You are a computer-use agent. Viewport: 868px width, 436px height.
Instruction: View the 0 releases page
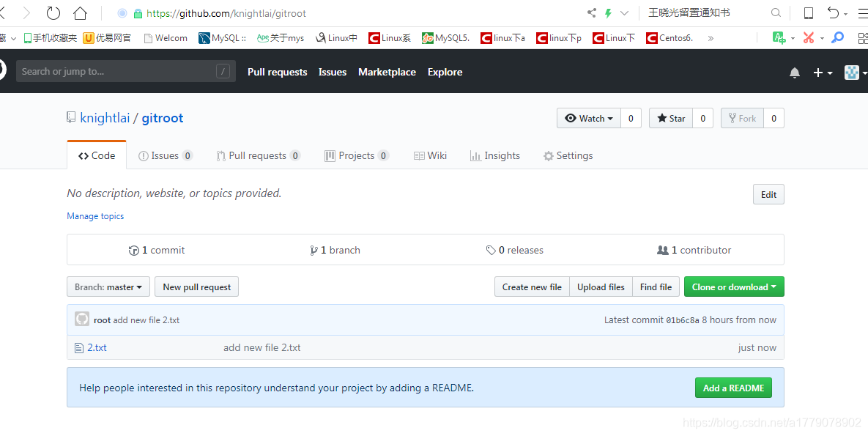514,250
